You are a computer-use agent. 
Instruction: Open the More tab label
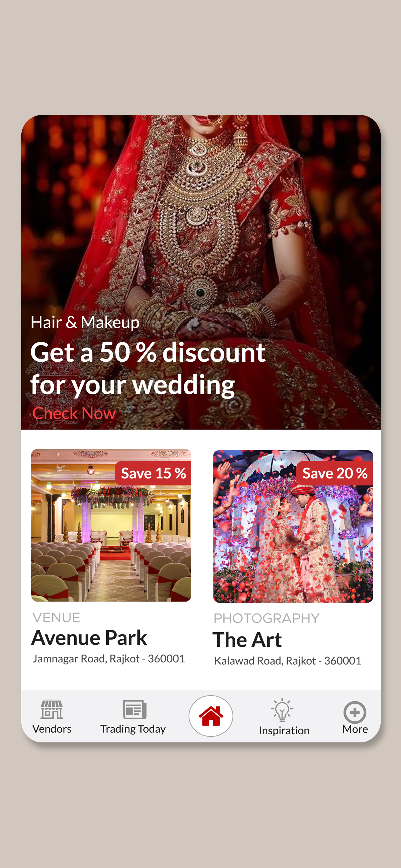point(355,729)
